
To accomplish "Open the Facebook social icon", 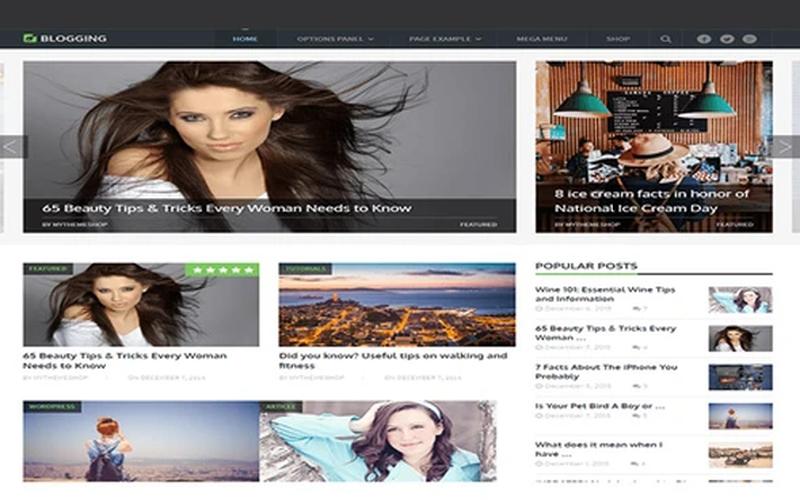I will 704,39.
